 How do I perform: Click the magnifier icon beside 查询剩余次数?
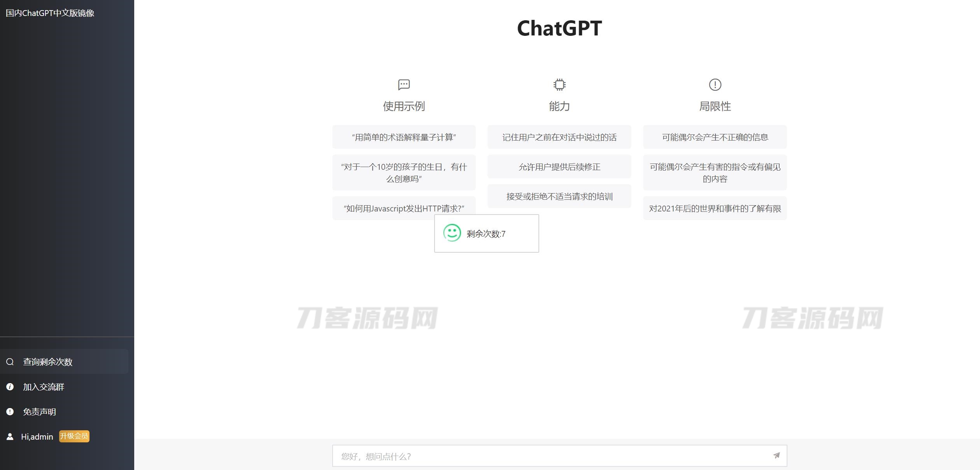[10, 362]
